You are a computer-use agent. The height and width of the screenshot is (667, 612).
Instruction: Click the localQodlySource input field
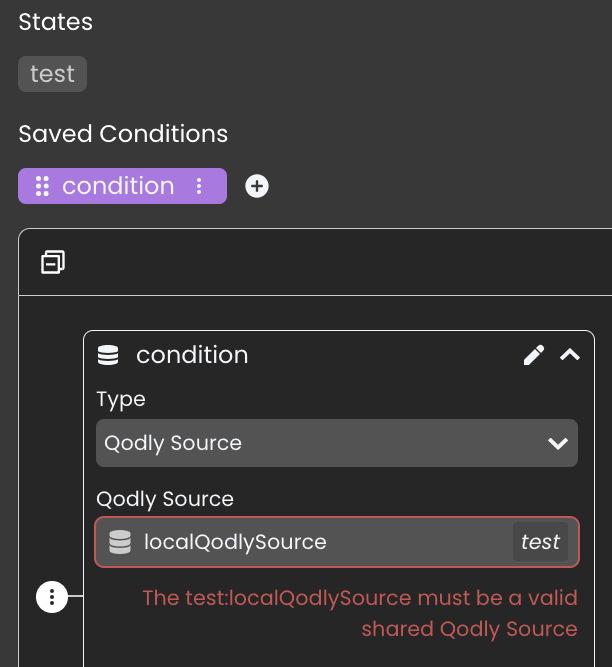coord(337,542)
